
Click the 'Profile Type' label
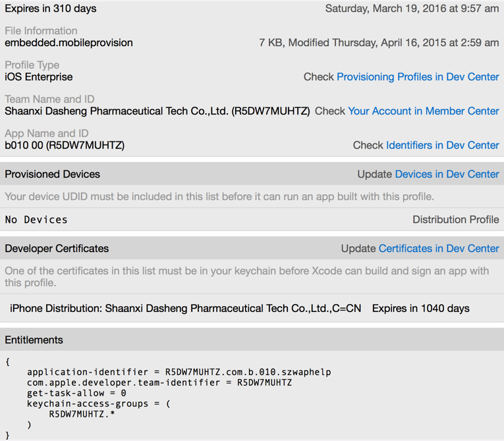tap(32, 65)
